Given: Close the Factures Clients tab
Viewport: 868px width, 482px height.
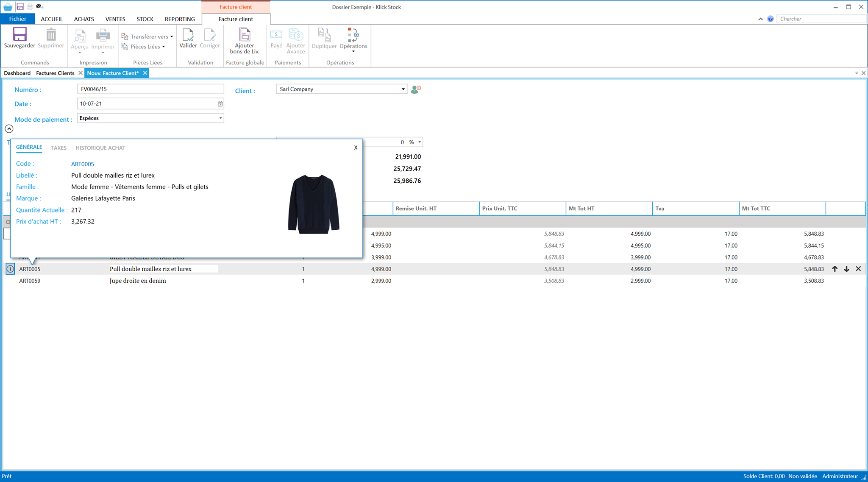Looking at the screenshot, I should 81,73.
